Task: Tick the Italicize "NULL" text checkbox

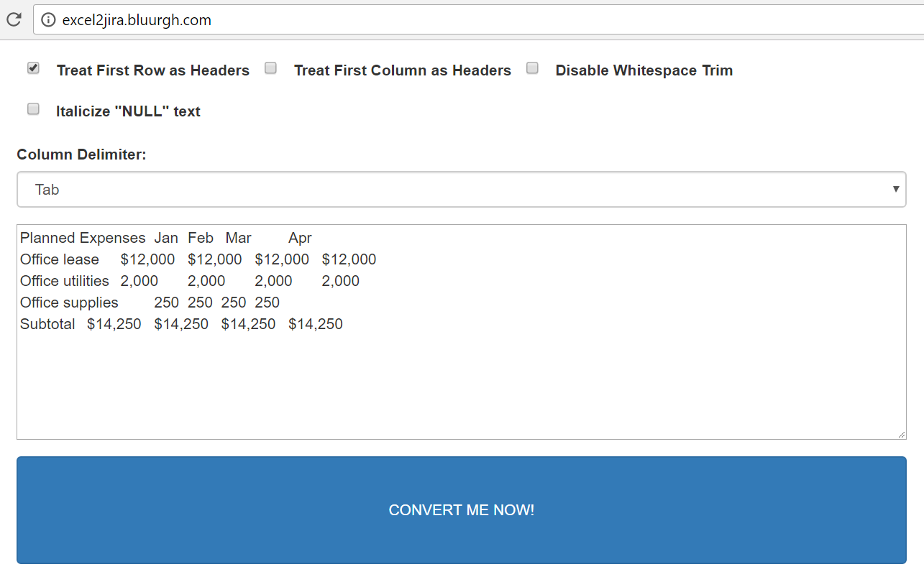Action: [33, 109]
